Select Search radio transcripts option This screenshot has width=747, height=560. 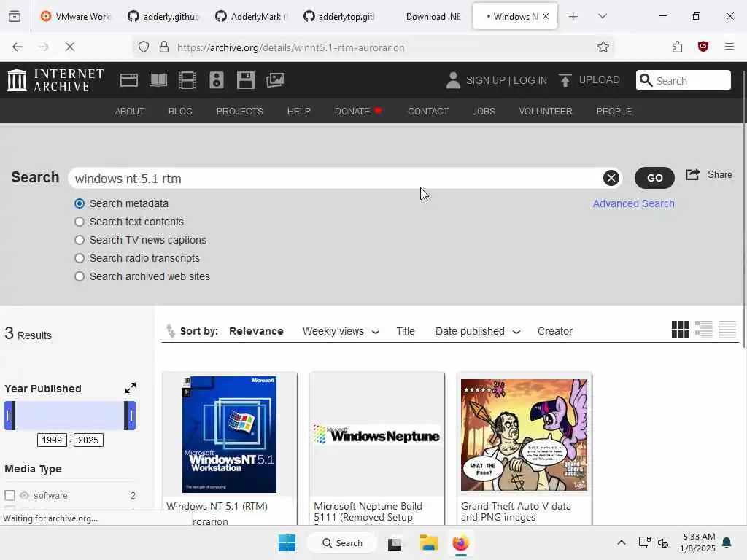pyautogui.click(x=80, y=258)
